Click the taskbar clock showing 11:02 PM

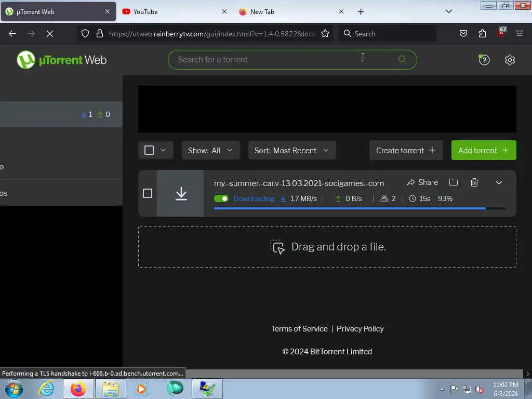pyautogui.click(x=505, y=389)
